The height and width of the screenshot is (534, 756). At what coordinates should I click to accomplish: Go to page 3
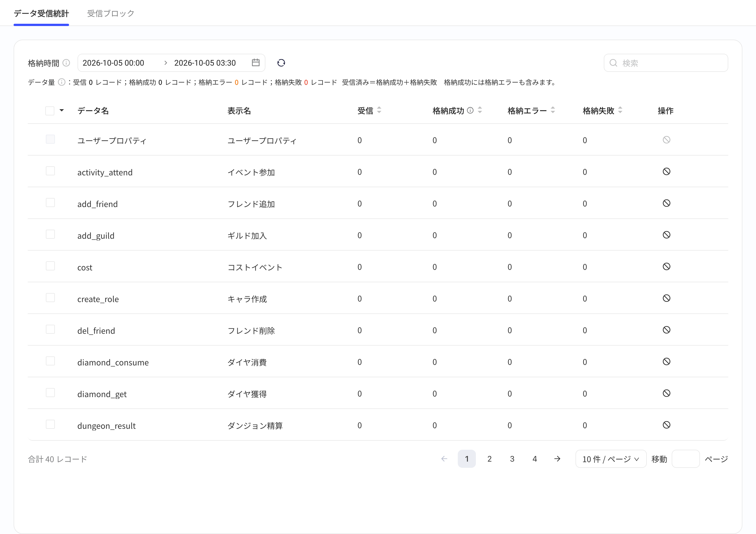[x=512, y=459]
